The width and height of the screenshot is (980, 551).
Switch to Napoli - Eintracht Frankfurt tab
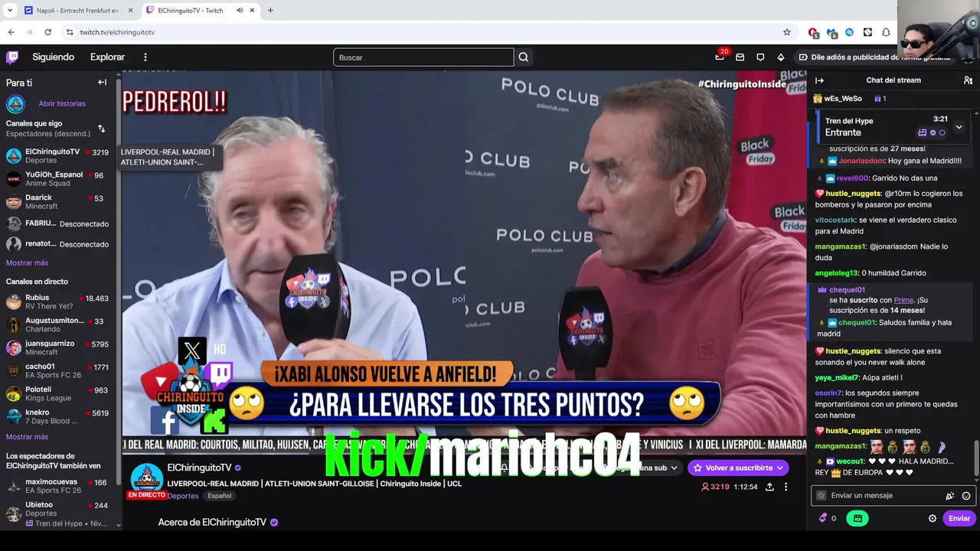77,11
